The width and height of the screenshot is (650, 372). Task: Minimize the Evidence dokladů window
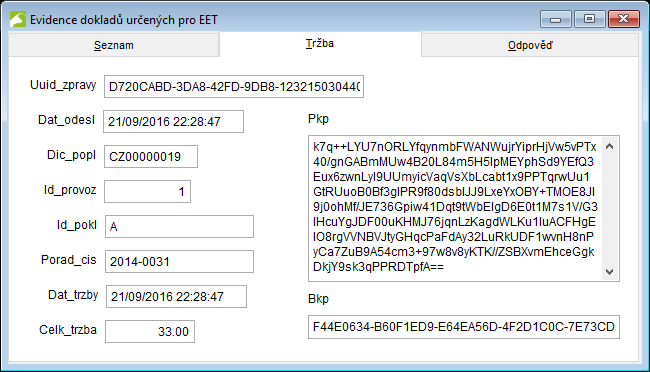(555, 19)
